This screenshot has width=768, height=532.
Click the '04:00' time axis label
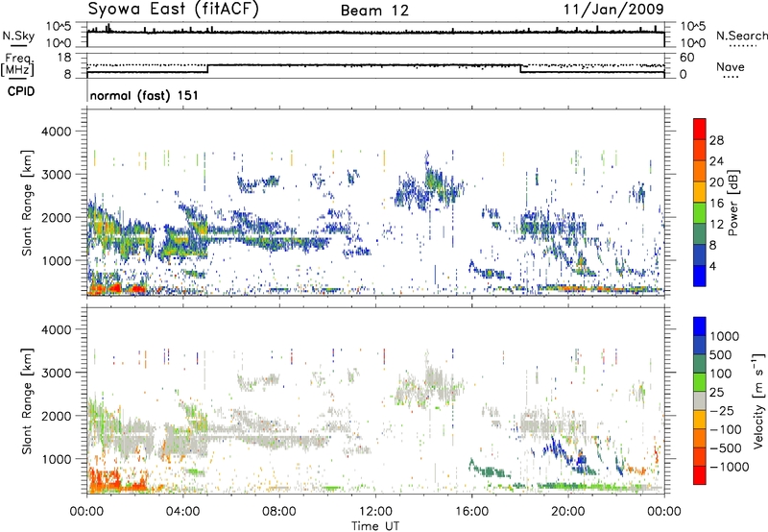182,511
